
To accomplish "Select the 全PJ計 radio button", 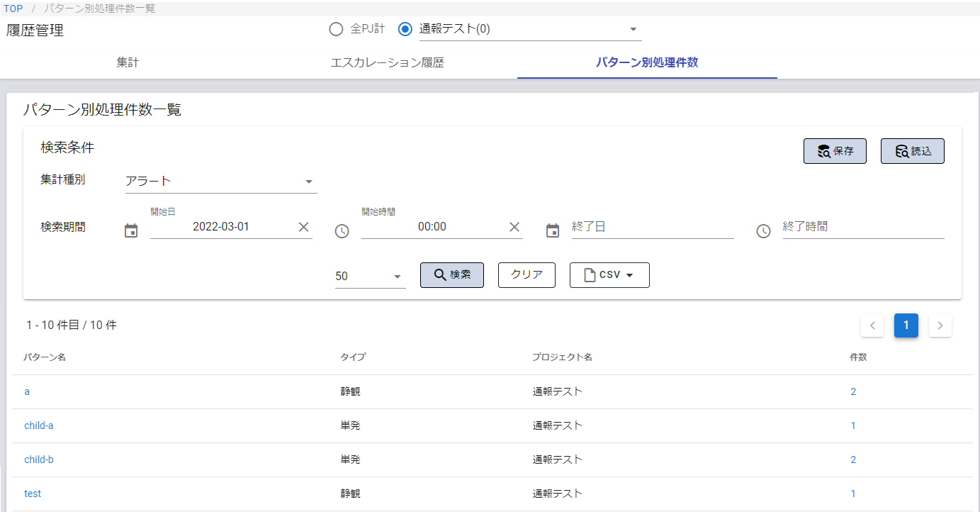I will click(336, 29).
